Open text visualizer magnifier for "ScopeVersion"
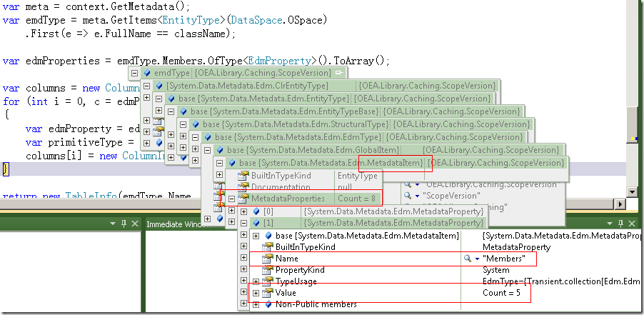 click(408, 196)
